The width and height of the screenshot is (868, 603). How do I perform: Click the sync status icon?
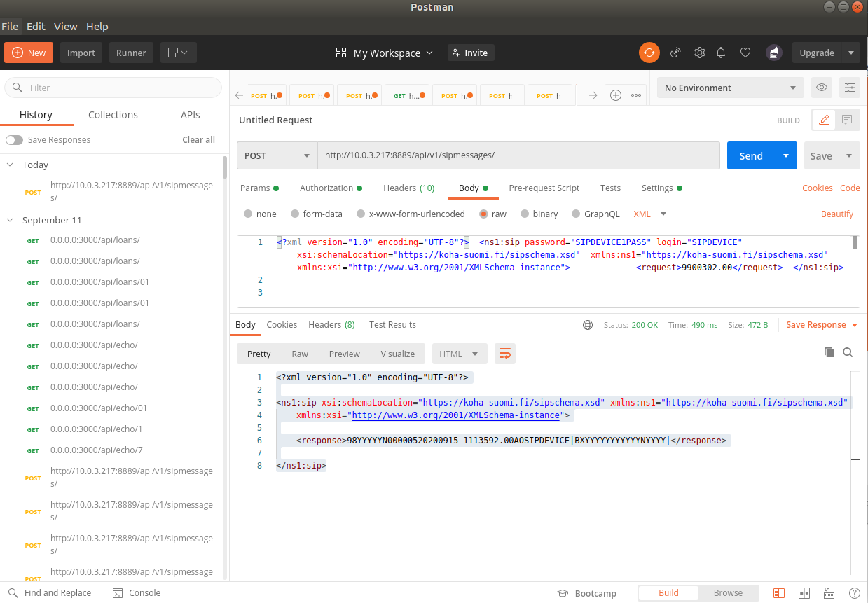pos(649,53)
